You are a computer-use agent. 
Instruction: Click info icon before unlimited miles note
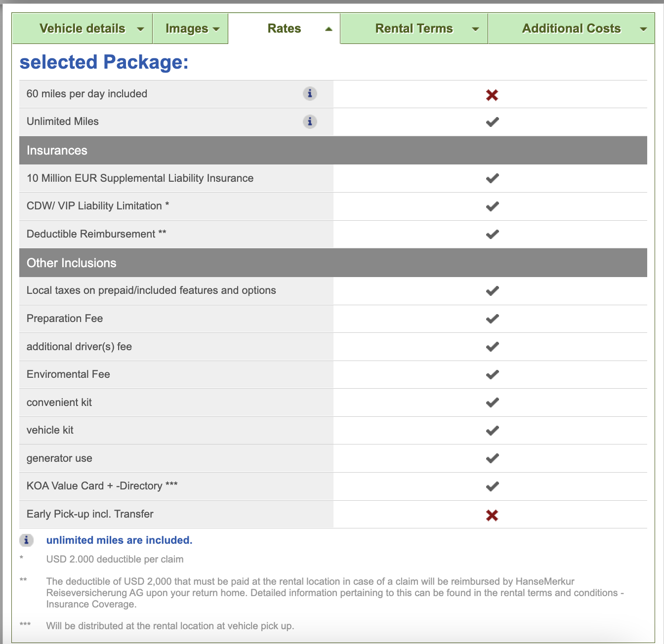pyautogui.click(x=26, y=540)
